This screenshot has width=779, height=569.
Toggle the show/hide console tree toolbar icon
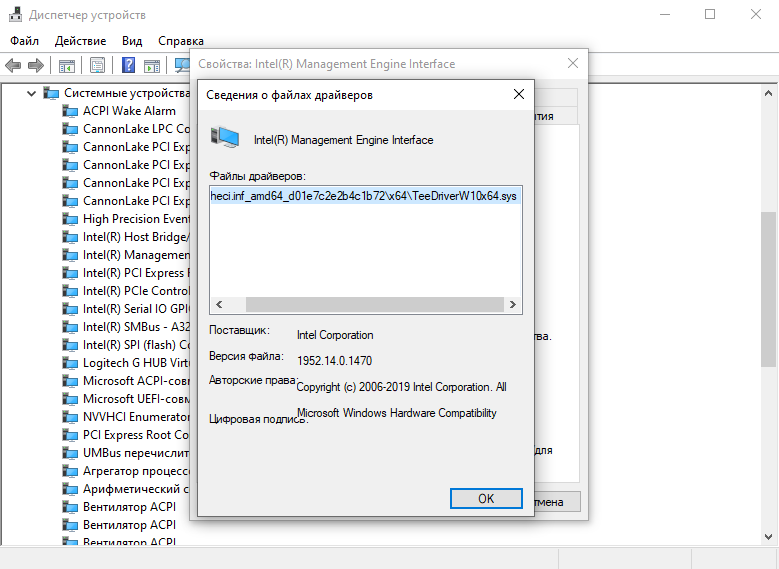tap(67, 65)
